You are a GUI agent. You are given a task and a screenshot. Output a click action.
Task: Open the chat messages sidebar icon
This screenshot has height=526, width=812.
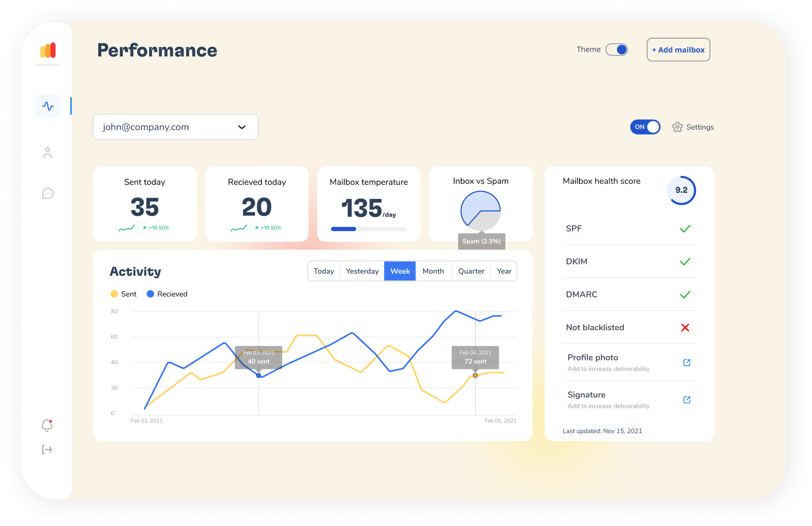48,194
